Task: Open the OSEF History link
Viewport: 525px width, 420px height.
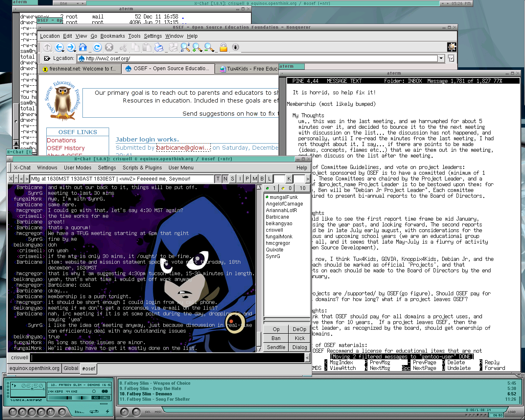Action: 66,148
